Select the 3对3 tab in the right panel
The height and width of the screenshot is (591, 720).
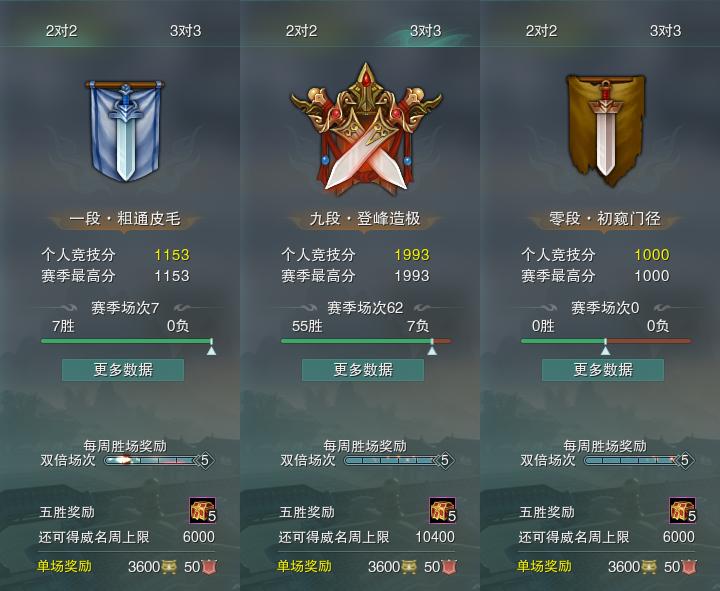click(665, 31)
